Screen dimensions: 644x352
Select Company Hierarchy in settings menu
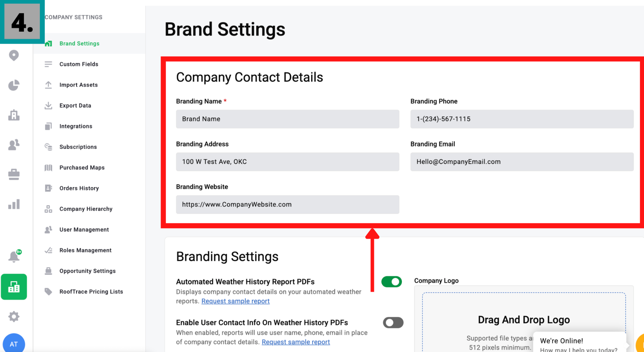(x=86, y=209)
